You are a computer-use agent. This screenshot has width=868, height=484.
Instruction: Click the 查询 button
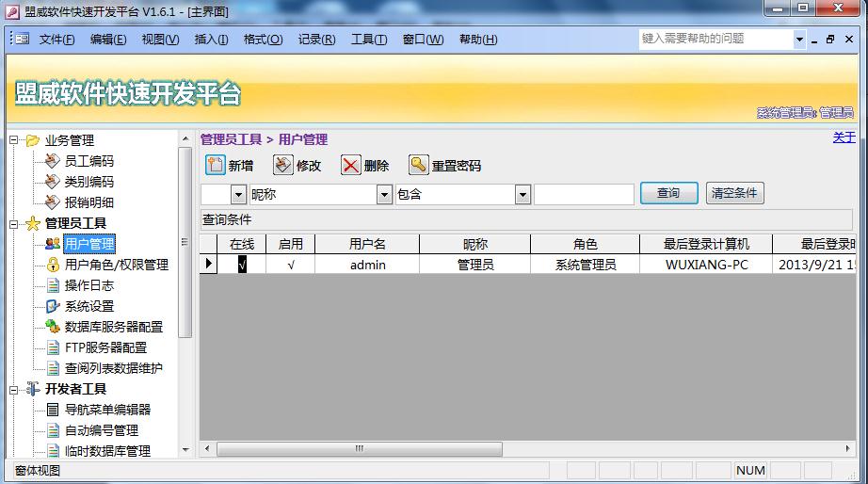pyautogui.click(x=668, y=193)
